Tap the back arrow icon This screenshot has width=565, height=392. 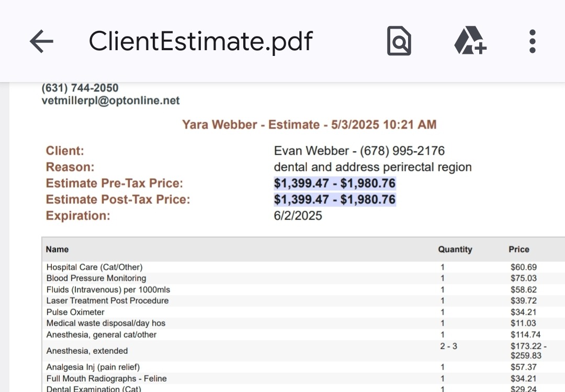(x=42, y=41)
